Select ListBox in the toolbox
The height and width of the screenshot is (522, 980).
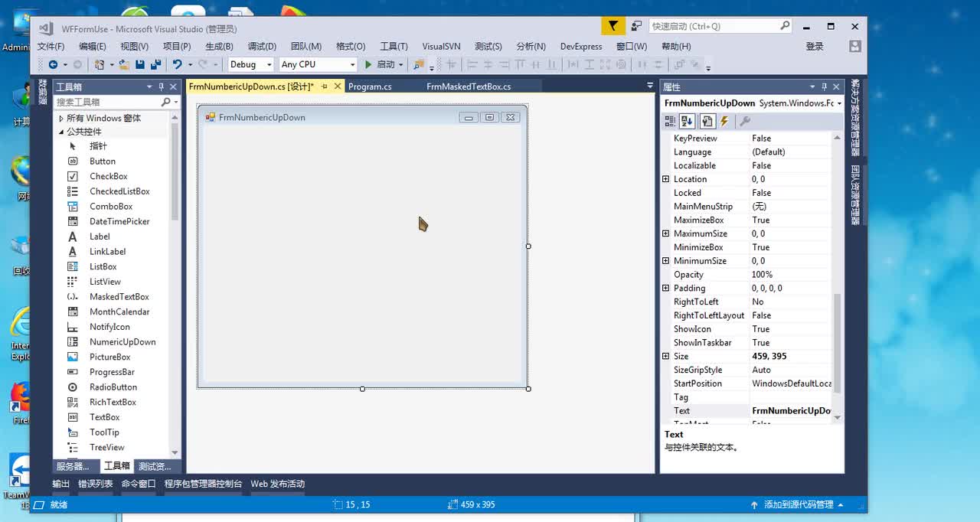tap(103, 266)
